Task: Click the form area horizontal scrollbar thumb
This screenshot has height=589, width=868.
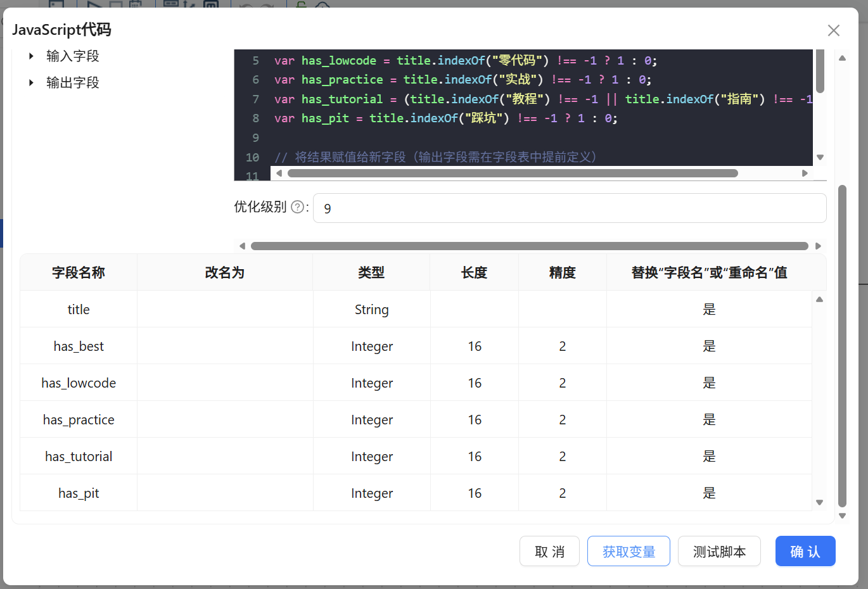Action: coord(530,246)
